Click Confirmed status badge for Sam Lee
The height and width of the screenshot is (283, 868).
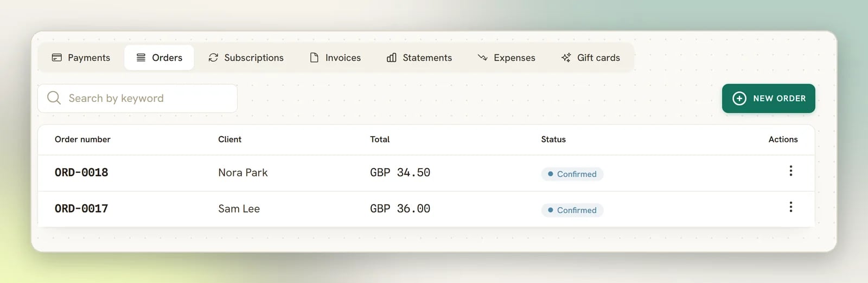(572, 210)
